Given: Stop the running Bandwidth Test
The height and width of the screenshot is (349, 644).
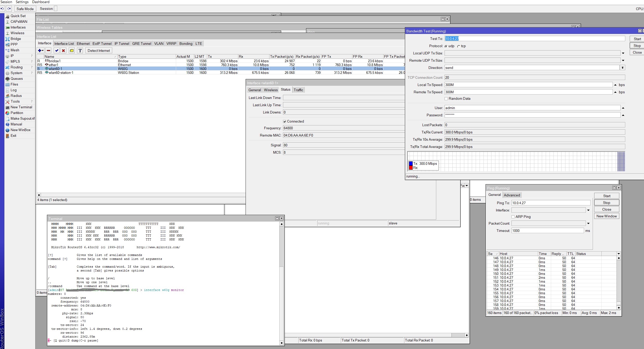Looking at the screenshot, I should [x=637, y=46].
